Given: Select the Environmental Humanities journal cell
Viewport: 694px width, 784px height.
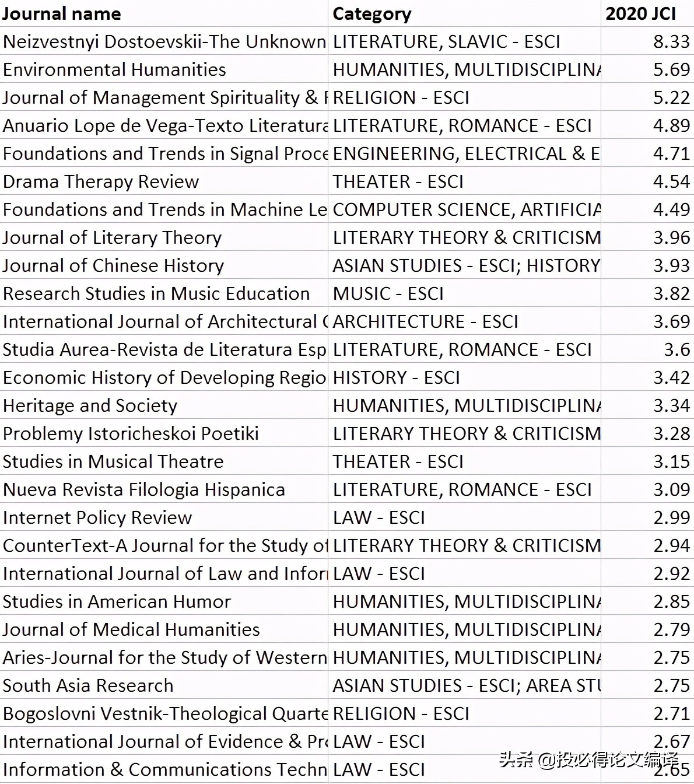Looking at the screenshot, I should coord(115,70).
